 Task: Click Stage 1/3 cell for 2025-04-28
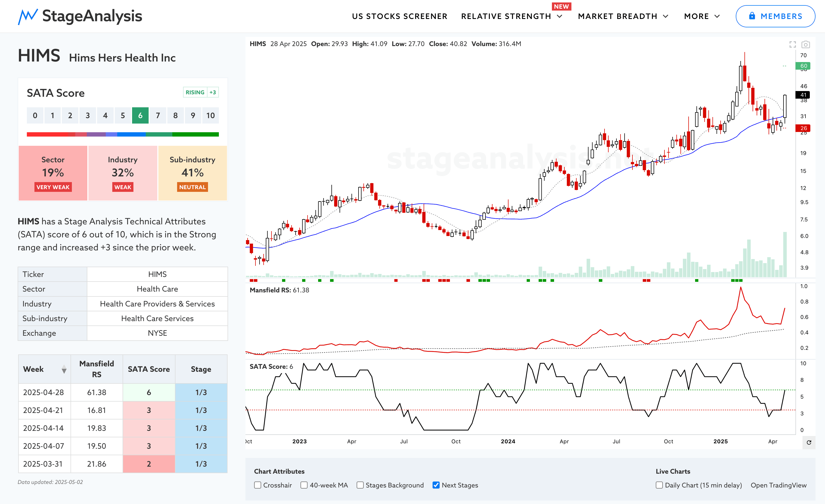[x=201, y=392]
